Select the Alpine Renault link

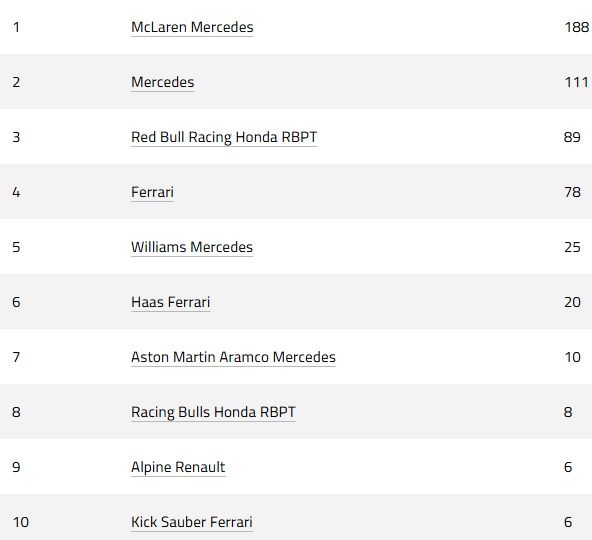(178, 467)
